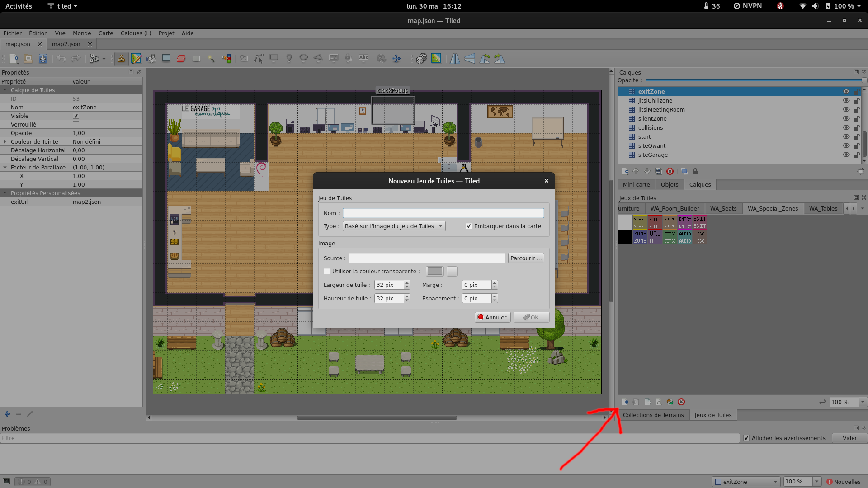Viewport: 868px width, 488px height.
Task: Click the Insert Text object tool
Action: (x=363, y=59)
